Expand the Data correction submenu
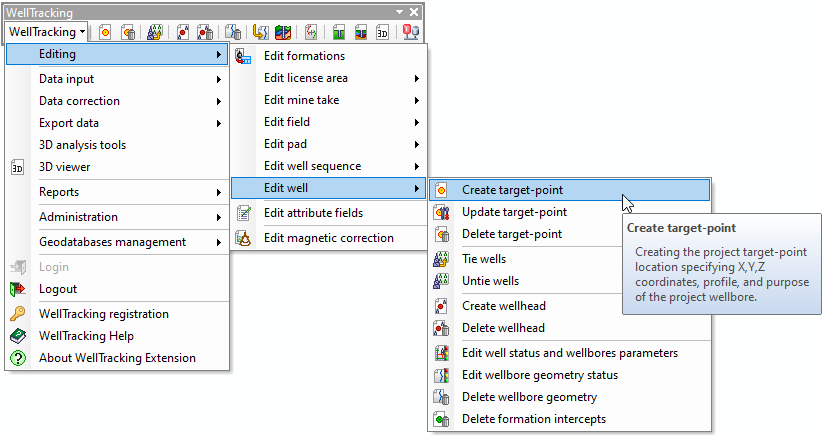This screenshot has width=824, height=435. coord(117,101)
